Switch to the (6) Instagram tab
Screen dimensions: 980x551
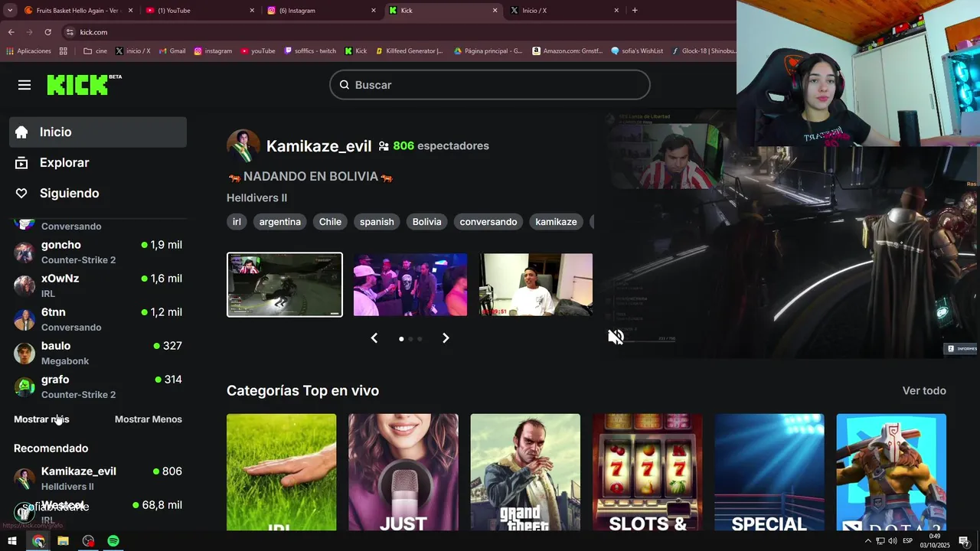322,10
